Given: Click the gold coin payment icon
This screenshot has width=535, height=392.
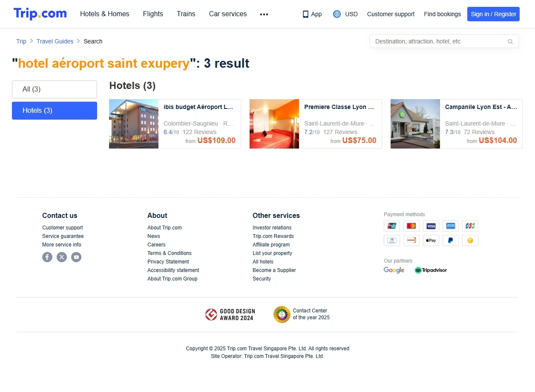Looking at the screenshot, I should [x=470, y=240].
